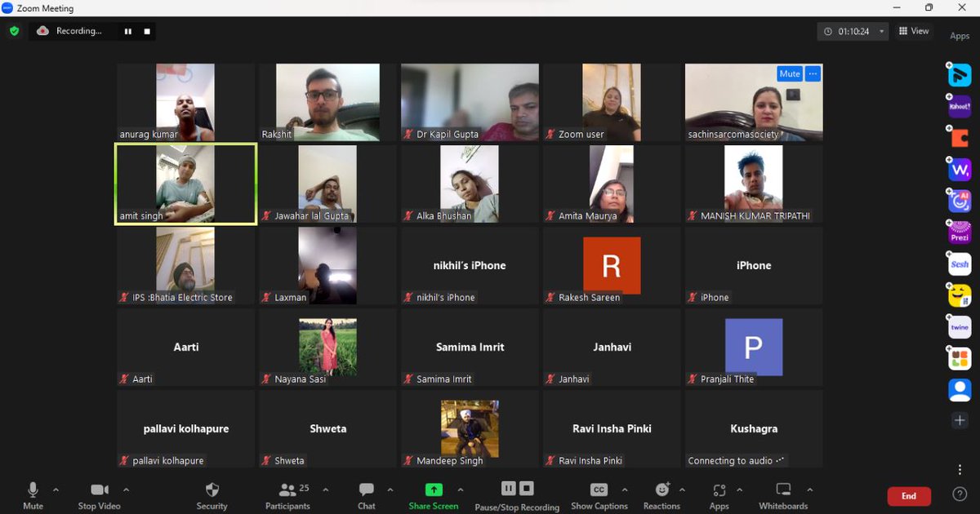Click the Mandeep Singh profile photo tile
980x514 pixels.
(470, 428)
